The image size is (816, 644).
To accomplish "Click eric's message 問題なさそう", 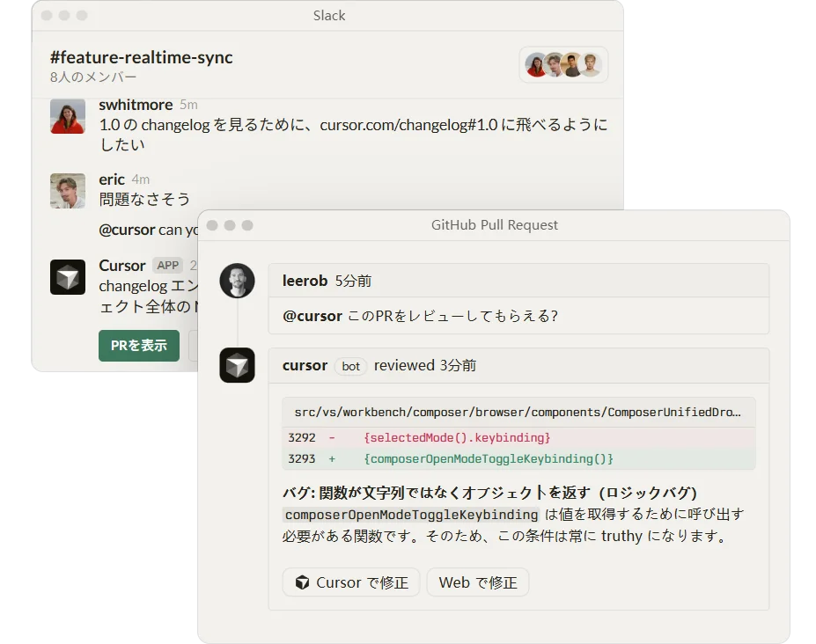I will coord(144,199).
